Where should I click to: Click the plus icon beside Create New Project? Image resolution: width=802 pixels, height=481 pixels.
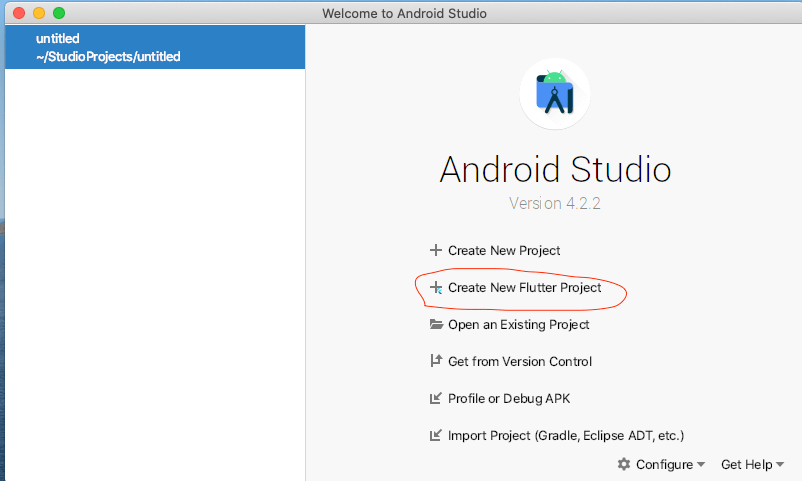tap(435, 251)
